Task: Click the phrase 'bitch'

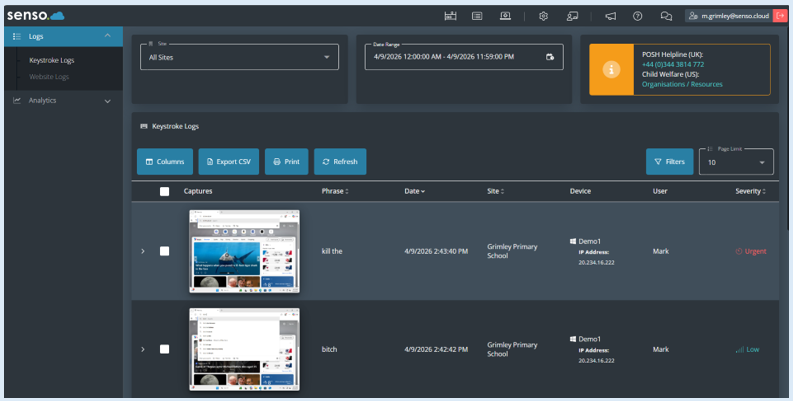Action: 329,349
